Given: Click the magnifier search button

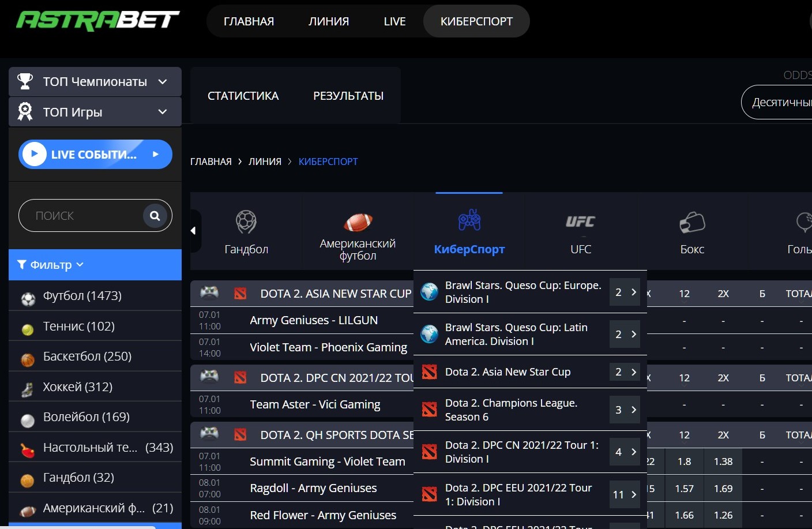Looking at the screenshot, I should pyautogui.click(x=155, y=216).
